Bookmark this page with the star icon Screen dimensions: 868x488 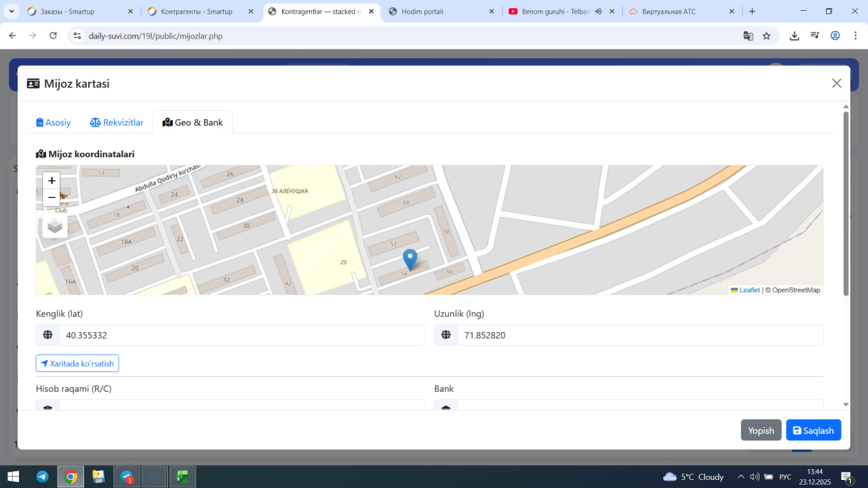766,36
